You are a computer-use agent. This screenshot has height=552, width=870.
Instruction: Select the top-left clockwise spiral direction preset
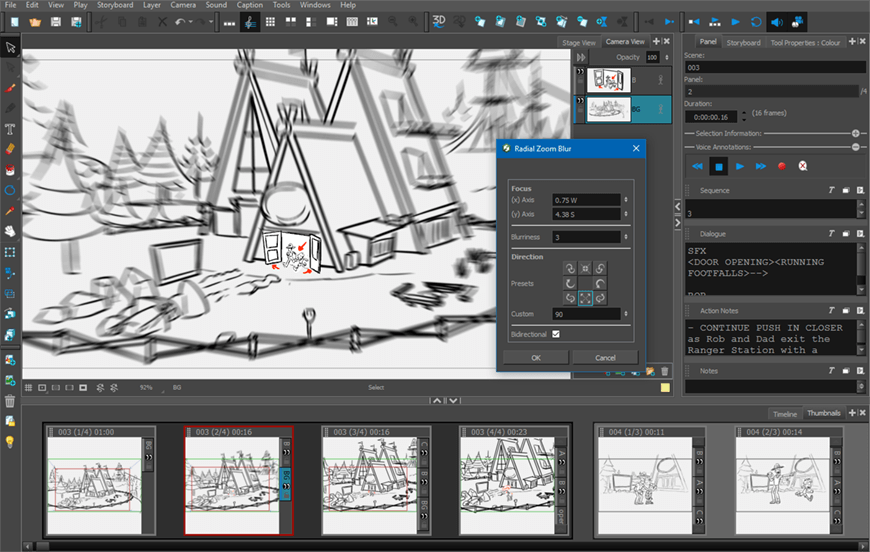(570, 269)
